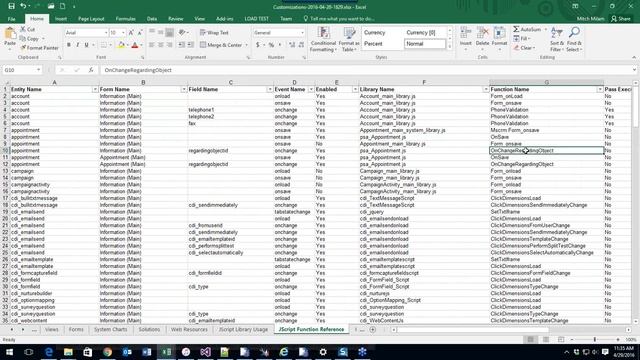640x360 pixels.
Task: Select the Normal cell style
Action: (424, 44)
